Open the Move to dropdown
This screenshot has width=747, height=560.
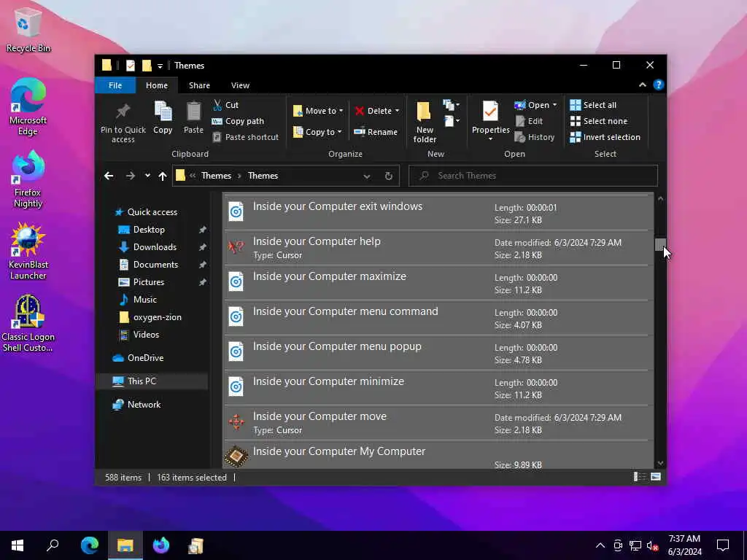coord(318,111)
